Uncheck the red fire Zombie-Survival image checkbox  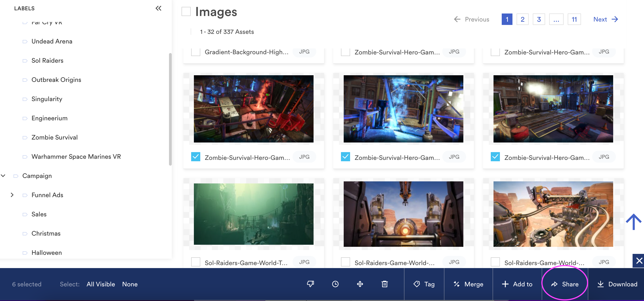(195, 157)
